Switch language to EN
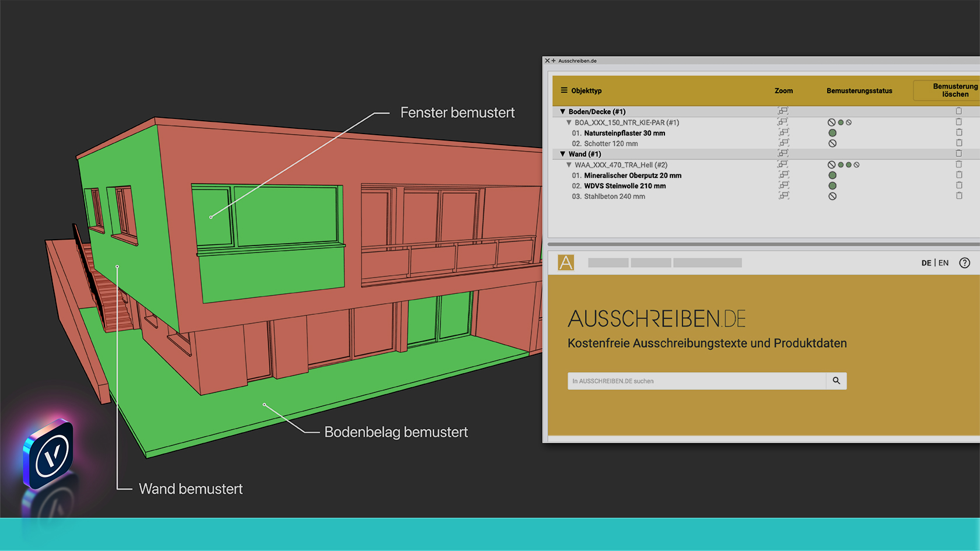 943,263
